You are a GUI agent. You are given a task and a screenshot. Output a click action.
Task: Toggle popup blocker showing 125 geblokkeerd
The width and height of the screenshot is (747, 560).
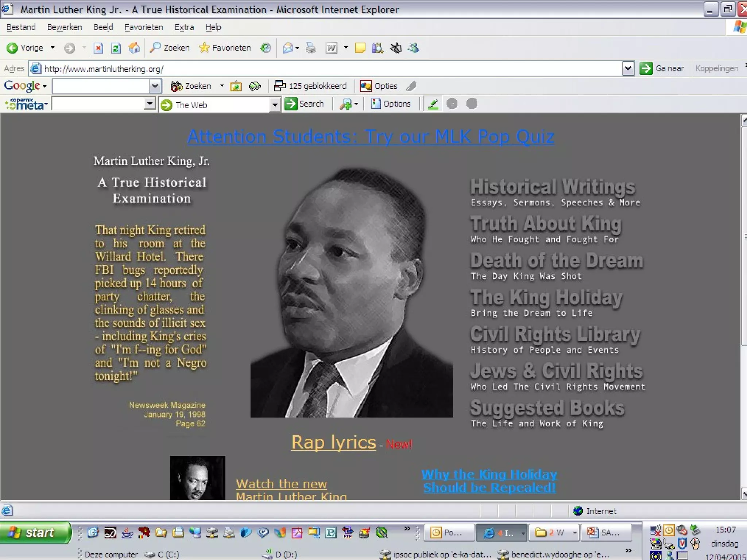pyautogui.click(x=310, y=86)
